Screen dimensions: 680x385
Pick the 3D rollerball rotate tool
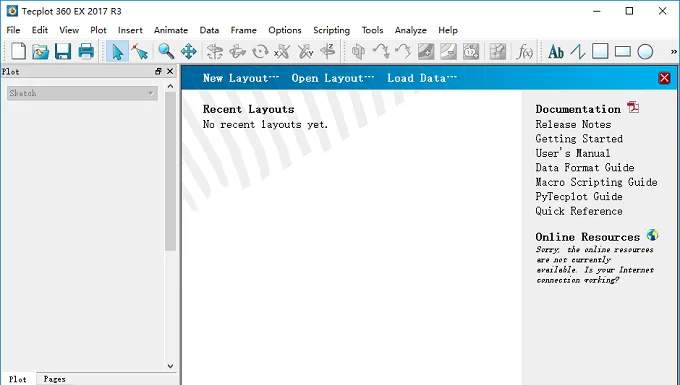237,52
